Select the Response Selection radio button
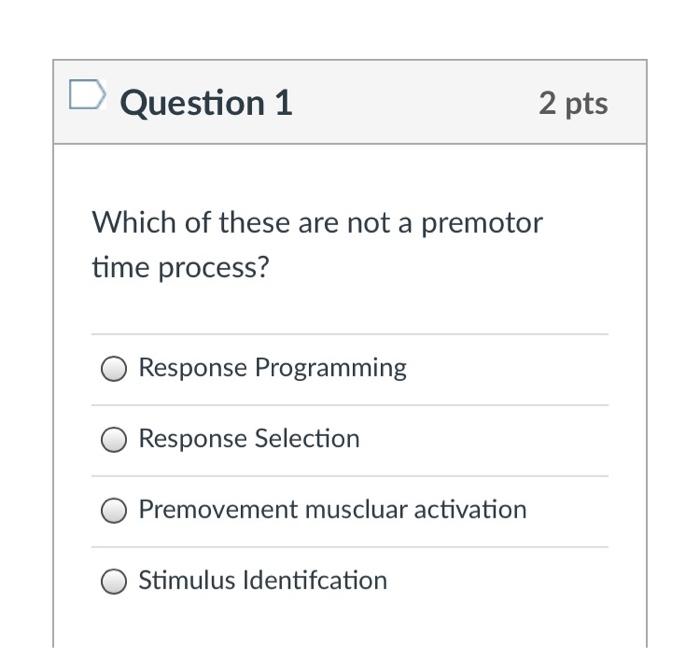 pos(114,440)
